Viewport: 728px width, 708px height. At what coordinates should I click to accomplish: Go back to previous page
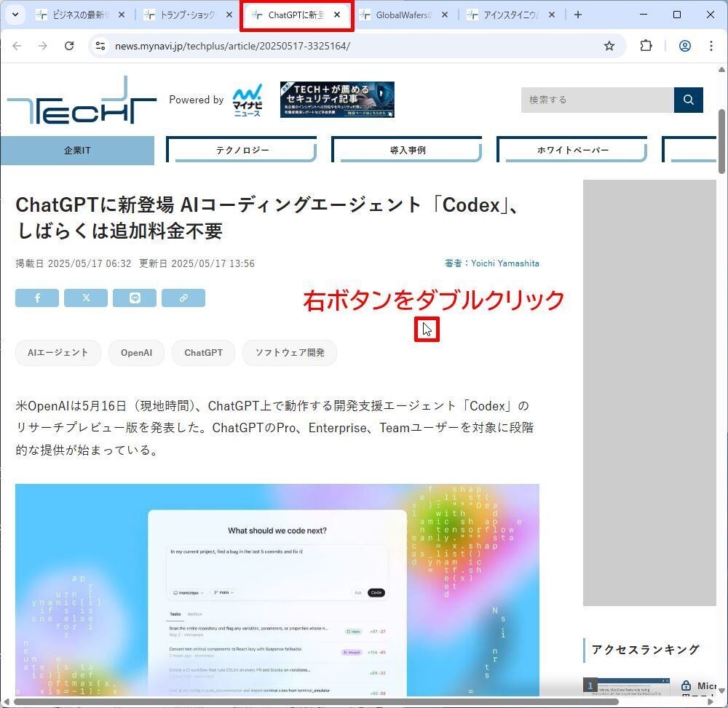[17, 46]
